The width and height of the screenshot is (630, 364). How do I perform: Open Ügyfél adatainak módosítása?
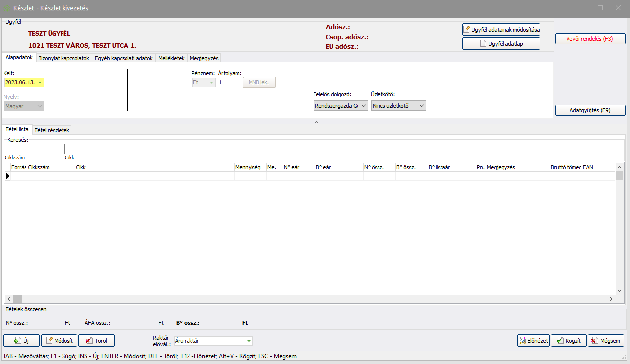(x=501, y=30)
